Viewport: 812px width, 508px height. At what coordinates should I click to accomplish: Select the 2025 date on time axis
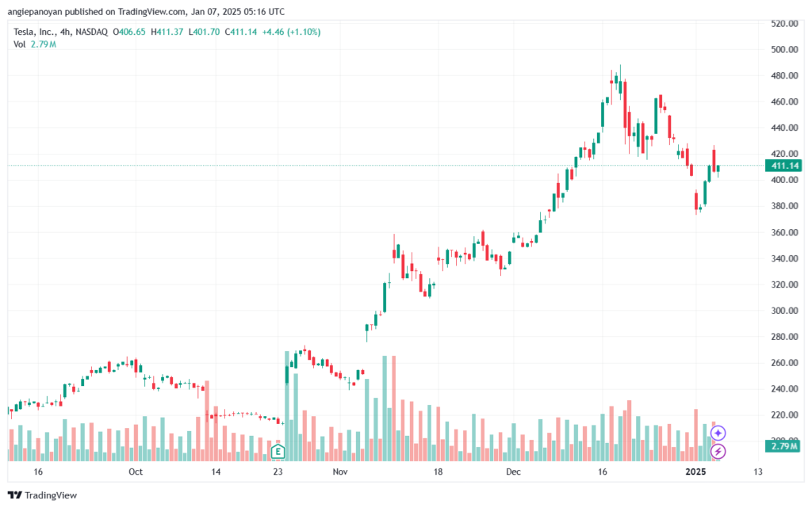click(695, 472)
